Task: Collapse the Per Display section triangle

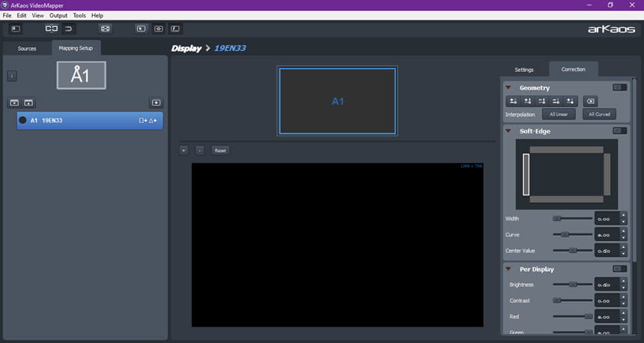Action: (508, 269)
